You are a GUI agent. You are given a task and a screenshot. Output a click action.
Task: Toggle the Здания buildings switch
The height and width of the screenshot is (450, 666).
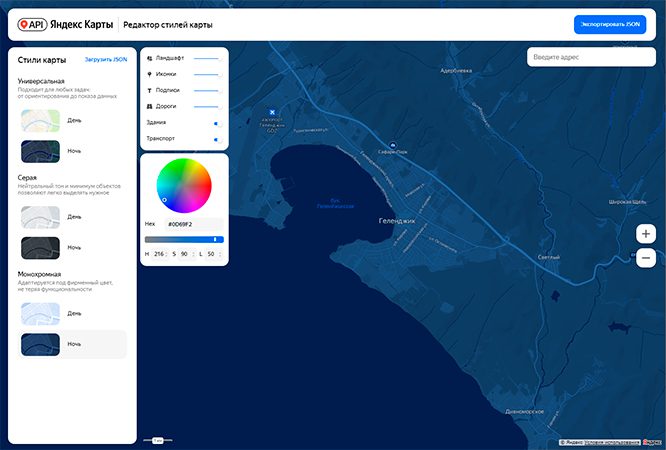coord(217,123)
